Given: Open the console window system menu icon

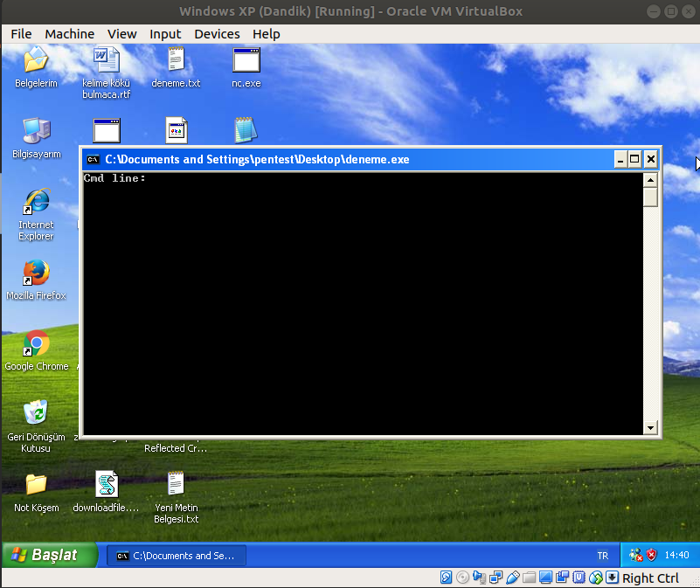Looking at the screenshot, I should point(93,159).
